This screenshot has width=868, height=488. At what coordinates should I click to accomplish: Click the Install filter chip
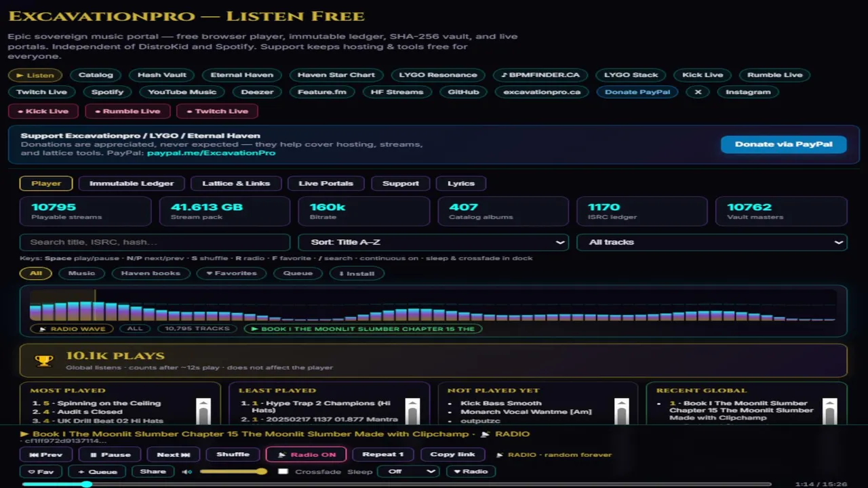[x=357, y=273]
